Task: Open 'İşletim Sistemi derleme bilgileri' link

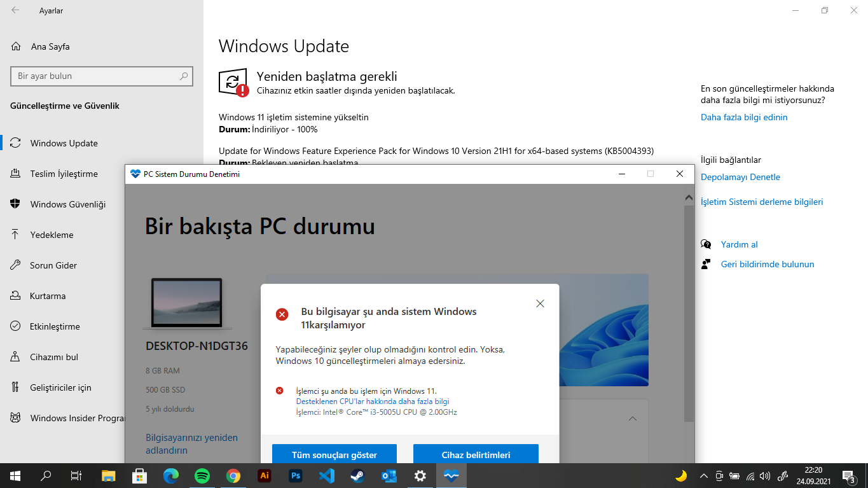Action: click(762, 202)
